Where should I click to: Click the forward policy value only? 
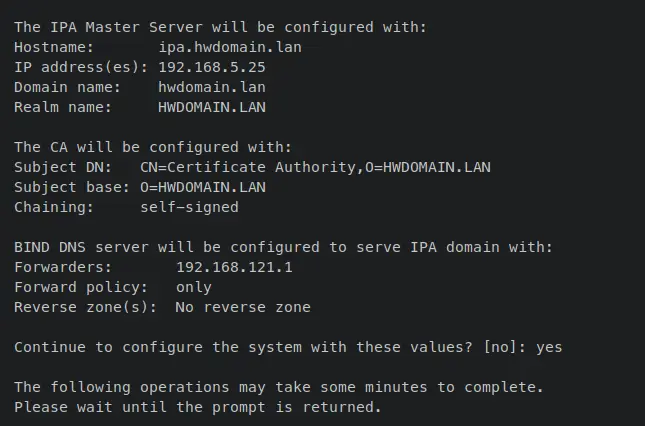pyautogui.click(x=194, y=287)
